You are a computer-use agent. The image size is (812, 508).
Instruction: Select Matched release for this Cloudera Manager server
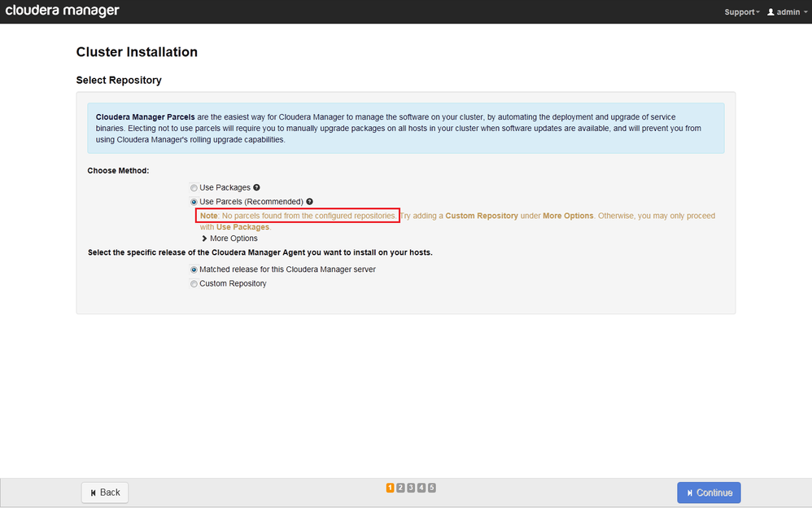pos(194,269)
